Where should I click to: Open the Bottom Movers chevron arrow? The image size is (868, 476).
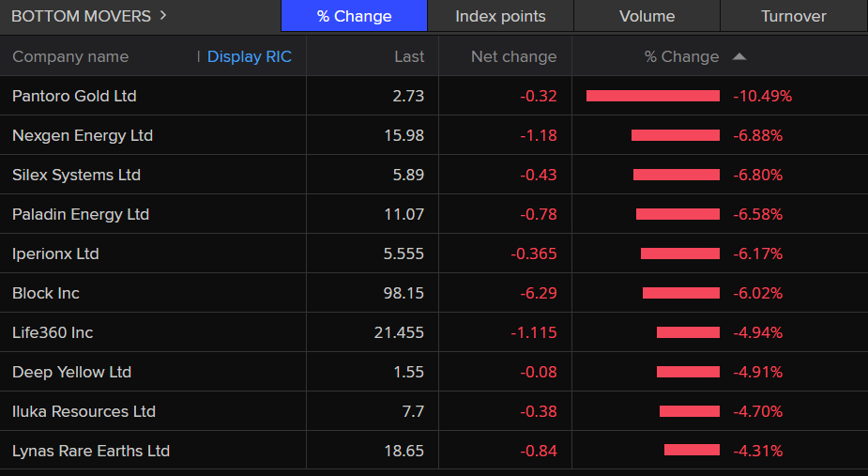[x=162, y=16]
